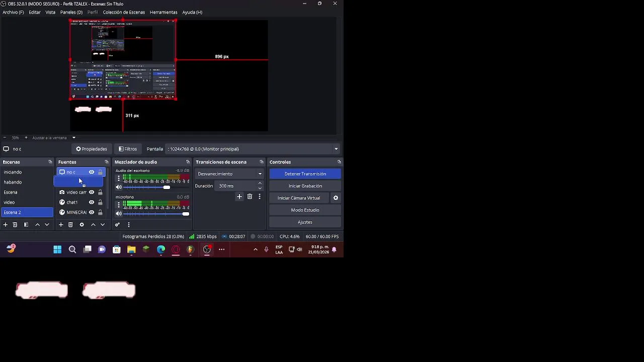This screenshot has width=644, height=362.
Task: Undock the Transiciones de escena panel
Action: [x=262, y=162]
